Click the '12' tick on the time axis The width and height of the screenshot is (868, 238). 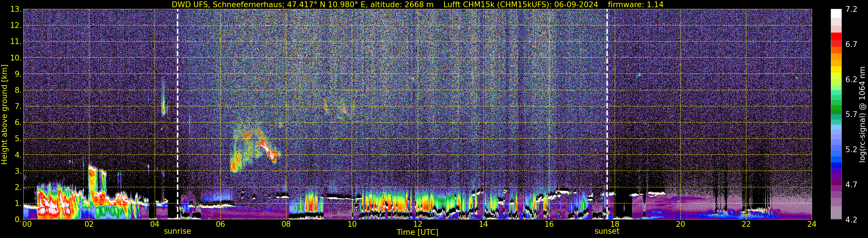pos(417,224)
